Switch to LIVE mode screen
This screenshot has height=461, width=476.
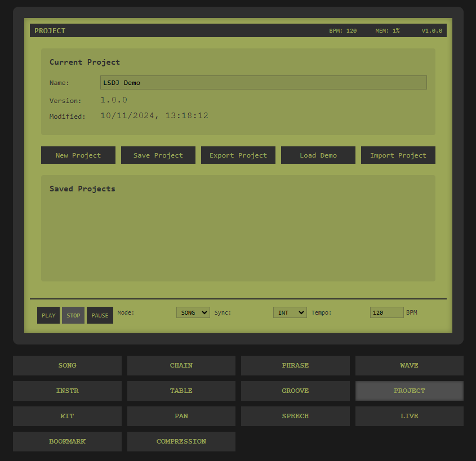pyautogui.click(x=409, y=416)
